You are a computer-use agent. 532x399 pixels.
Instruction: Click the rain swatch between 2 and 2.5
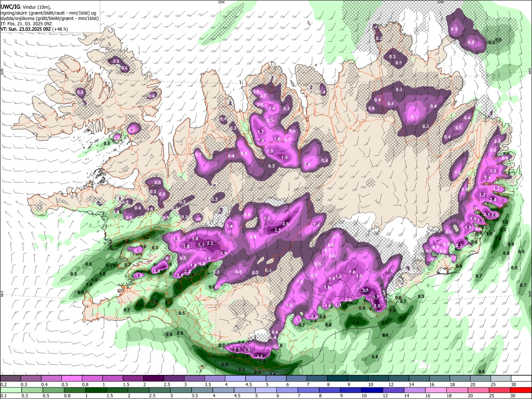coord(138,390)
